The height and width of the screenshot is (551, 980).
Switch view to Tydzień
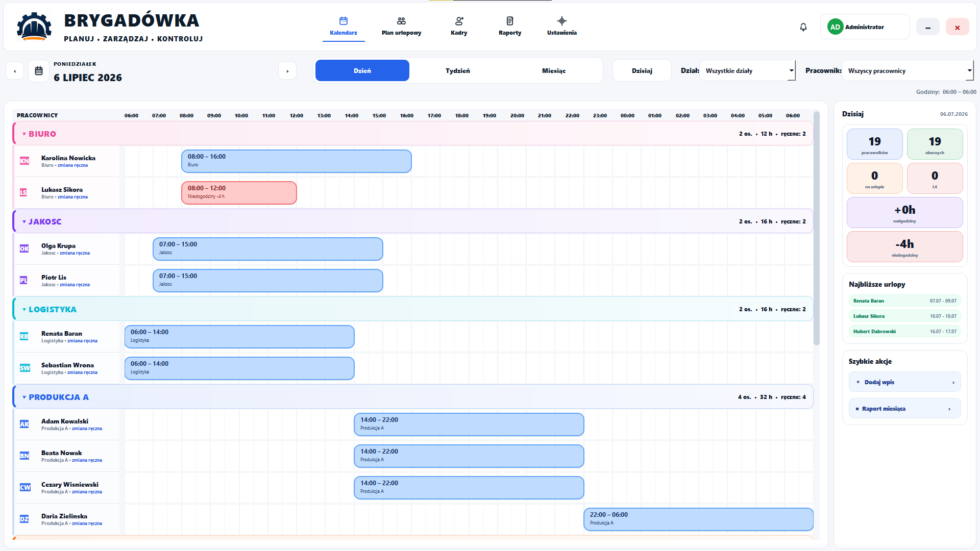pos(458,71)
